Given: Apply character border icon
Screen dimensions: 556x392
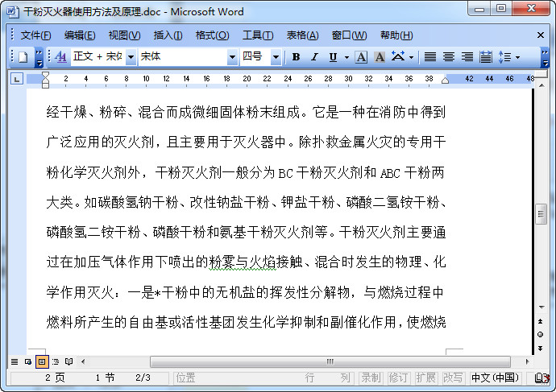Looking at the screenshot, I should [361, 57].
